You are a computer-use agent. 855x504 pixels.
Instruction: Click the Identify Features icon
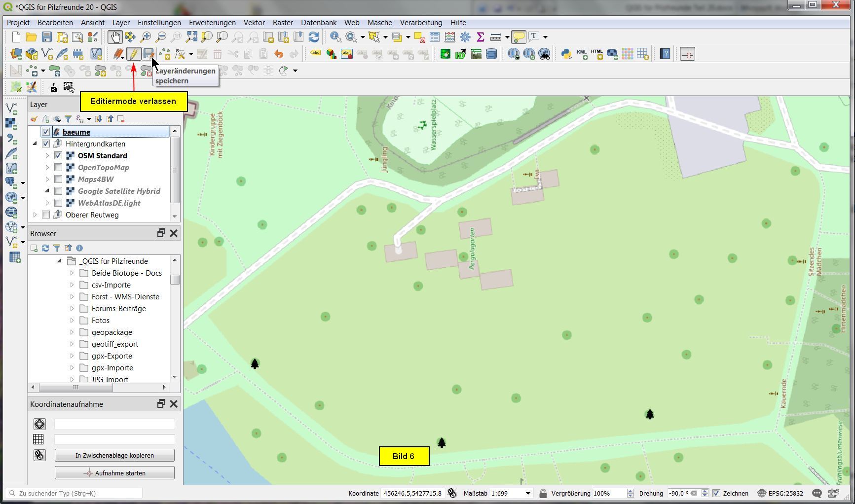pos(335,37)
